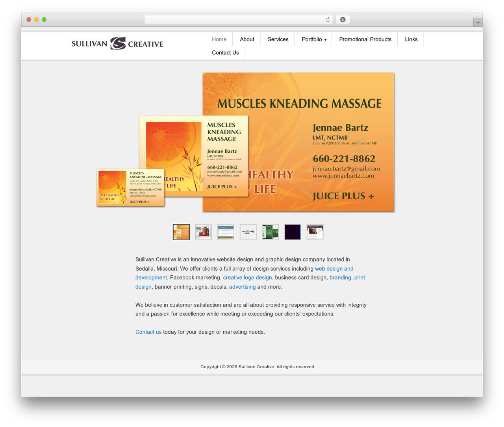Click the copyright notice in the footer

[258, 367]
